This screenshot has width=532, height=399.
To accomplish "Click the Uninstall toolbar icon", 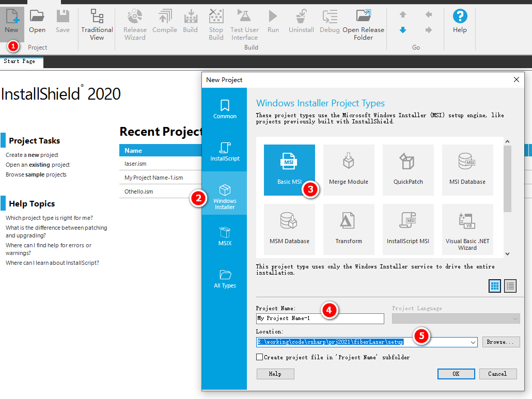I will 301,21.
